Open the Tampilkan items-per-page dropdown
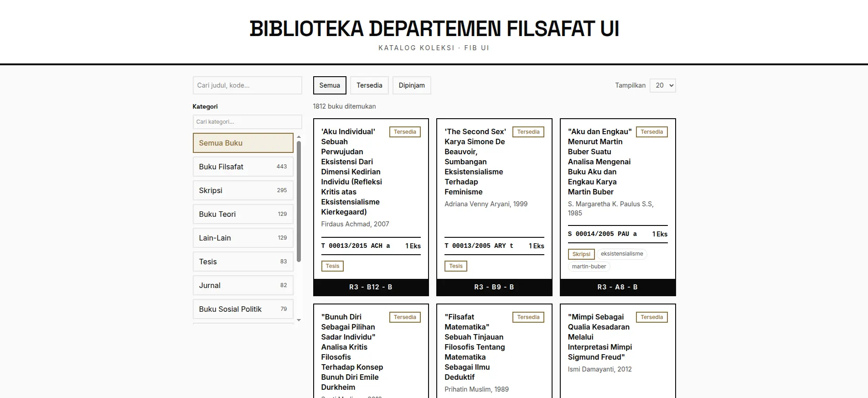This screenshot has height=398, width=868. click(x=662, y=85)
